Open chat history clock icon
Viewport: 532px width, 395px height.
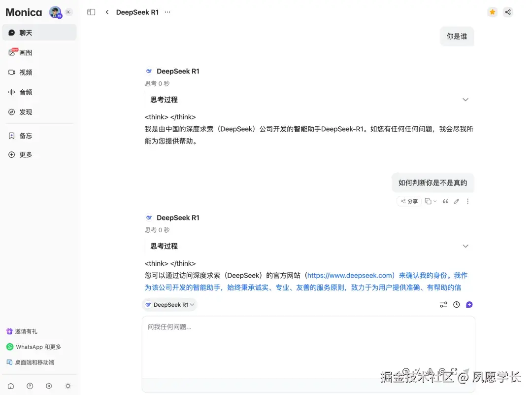(457, 305)
